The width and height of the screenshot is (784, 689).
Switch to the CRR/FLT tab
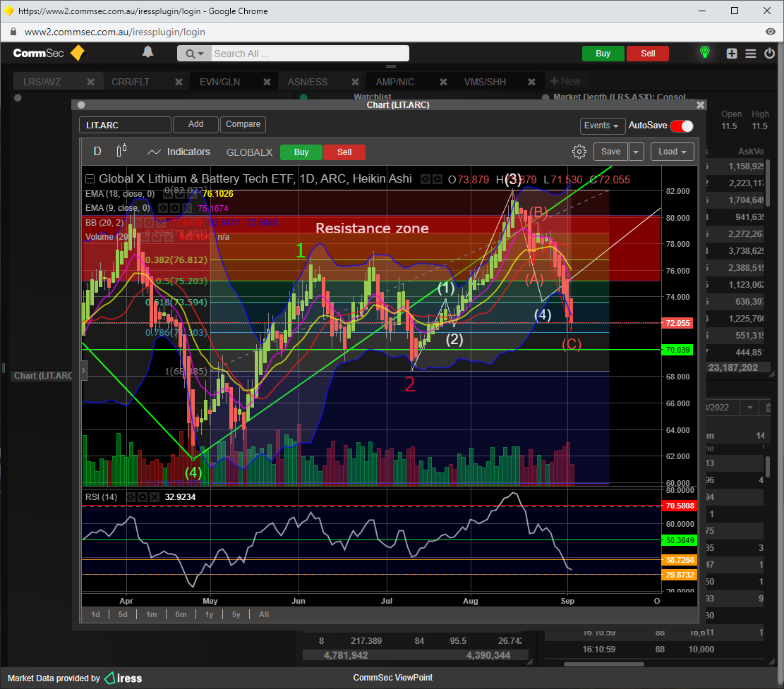[131, 82]
